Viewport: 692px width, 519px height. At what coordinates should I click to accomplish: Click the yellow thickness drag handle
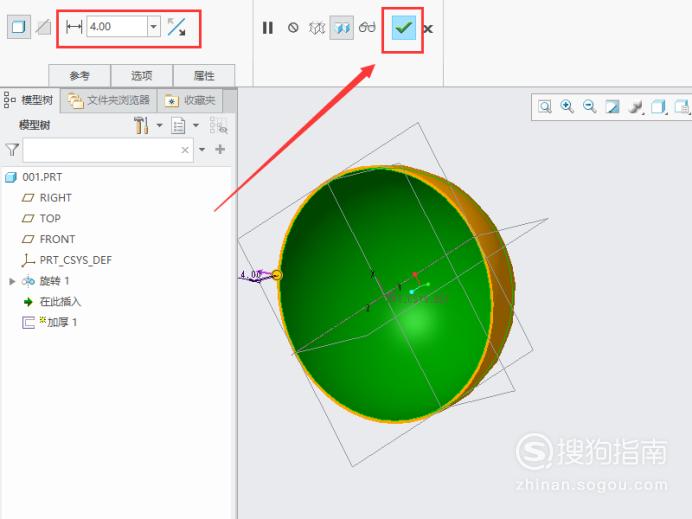[x=276, y=275]
